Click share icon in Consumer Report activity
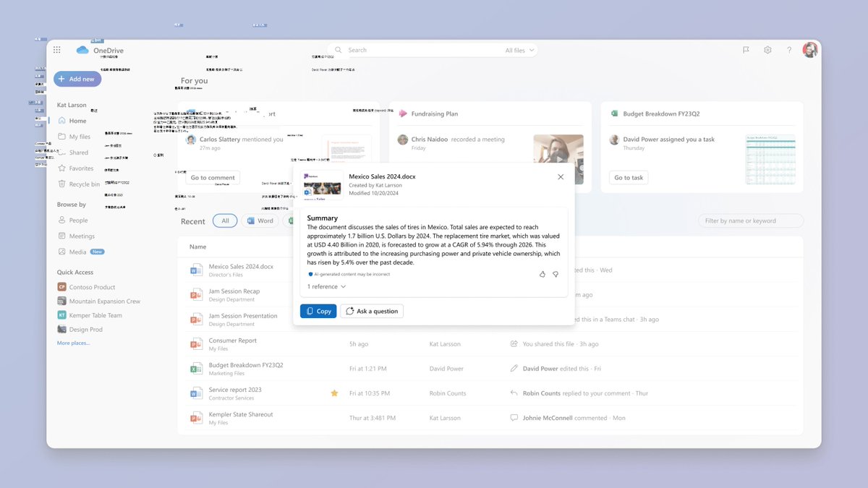The image size is (868, 488). [x=514, y=344]
